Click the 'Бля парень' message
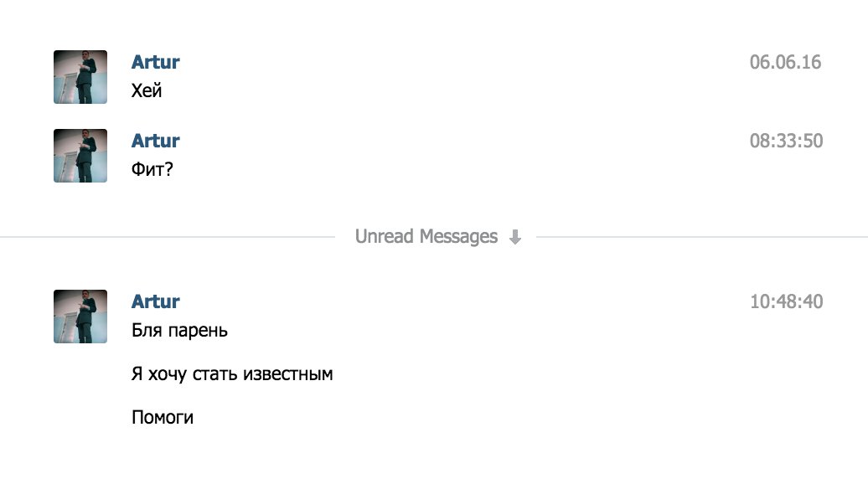This screenshot has height=489, width=868. pos(179,330)
